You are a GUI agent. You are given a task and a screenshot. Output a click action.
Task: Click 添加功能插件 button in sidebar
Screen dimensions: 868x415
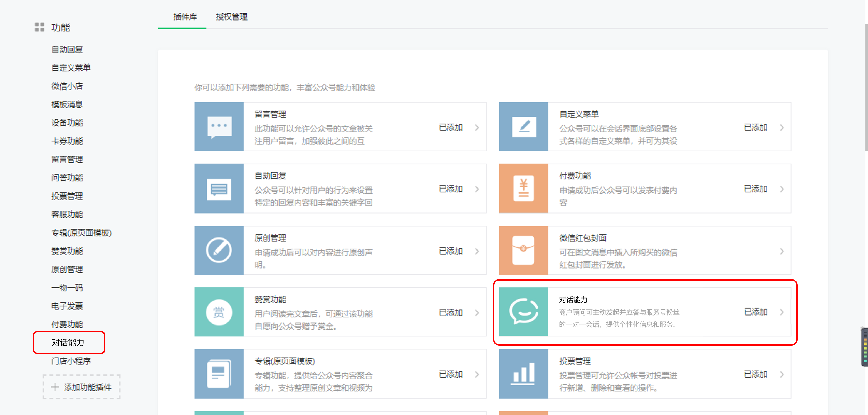coord(81,387)
